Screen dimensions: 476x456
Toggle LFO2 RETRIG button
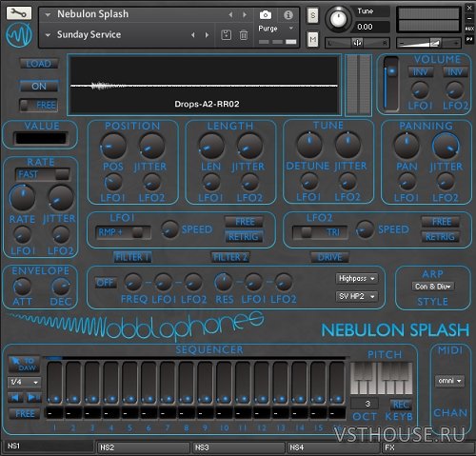point(441,237)
